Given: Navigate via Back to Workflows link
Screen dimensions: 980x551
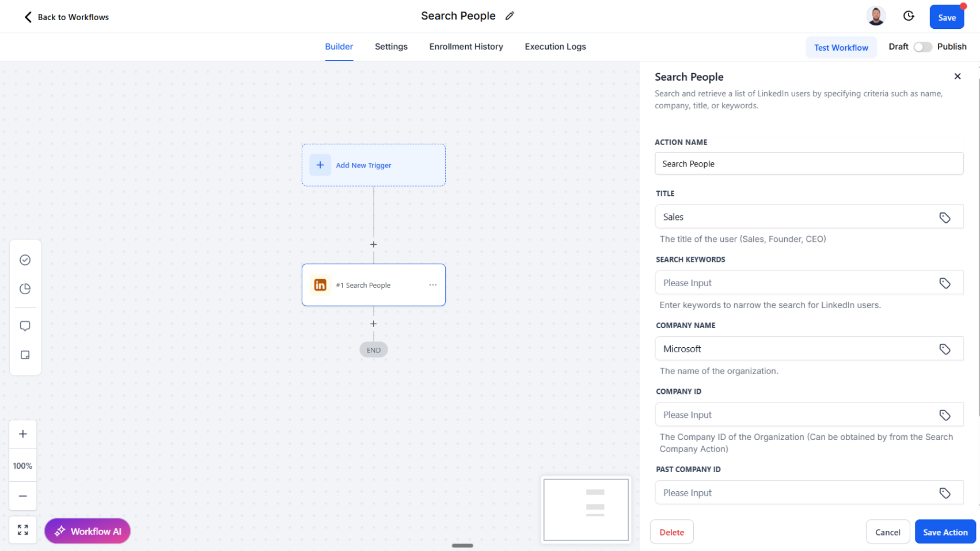Looking at the screenshot, I should (x=65, y=17).
